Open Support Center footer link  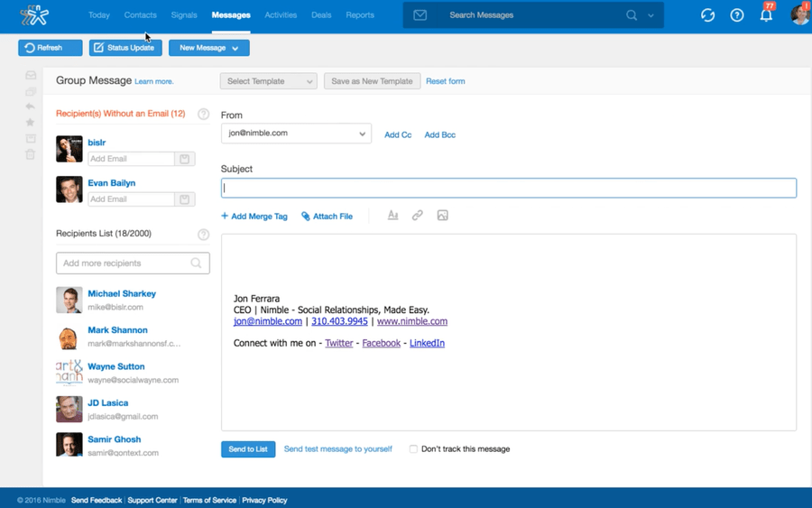pos(152,500)
